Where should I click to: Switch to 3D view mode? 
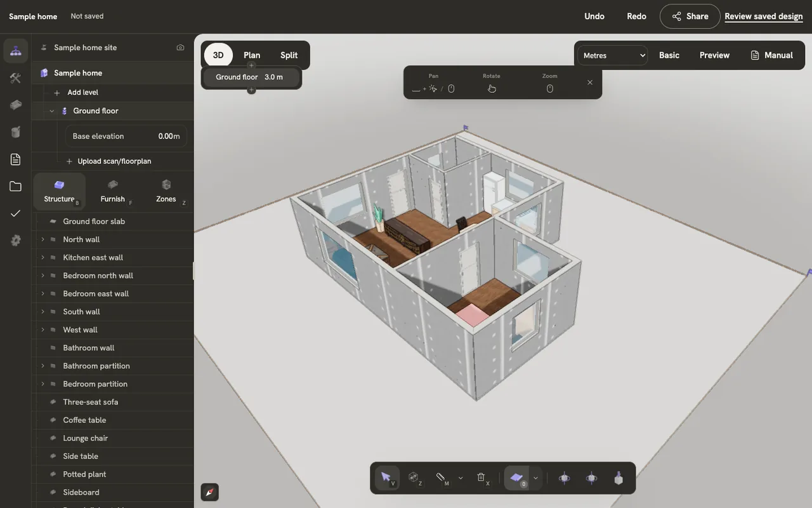218,55
